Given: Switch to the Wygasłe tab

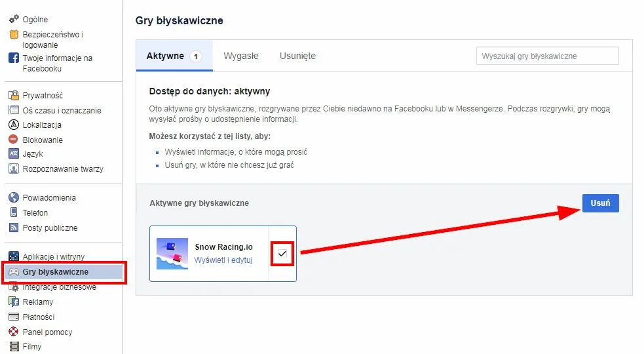Looking at the screenshot, I should click(241, 56).
